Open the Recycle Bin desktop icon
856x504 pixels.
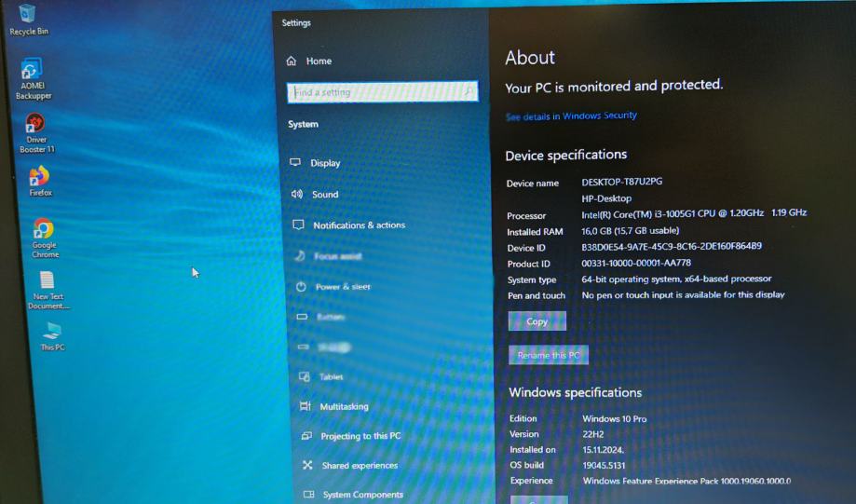click(28, 20)
